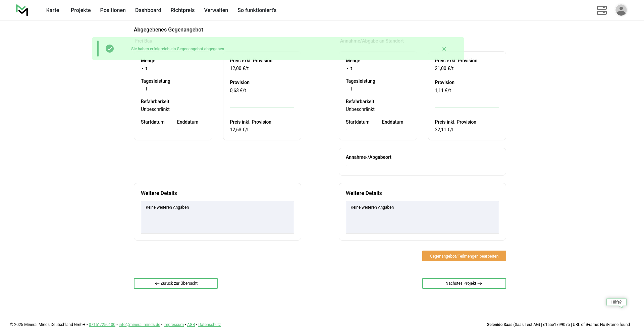
Task: Call the 07151/250100 phone link
Action: [102, 325]
